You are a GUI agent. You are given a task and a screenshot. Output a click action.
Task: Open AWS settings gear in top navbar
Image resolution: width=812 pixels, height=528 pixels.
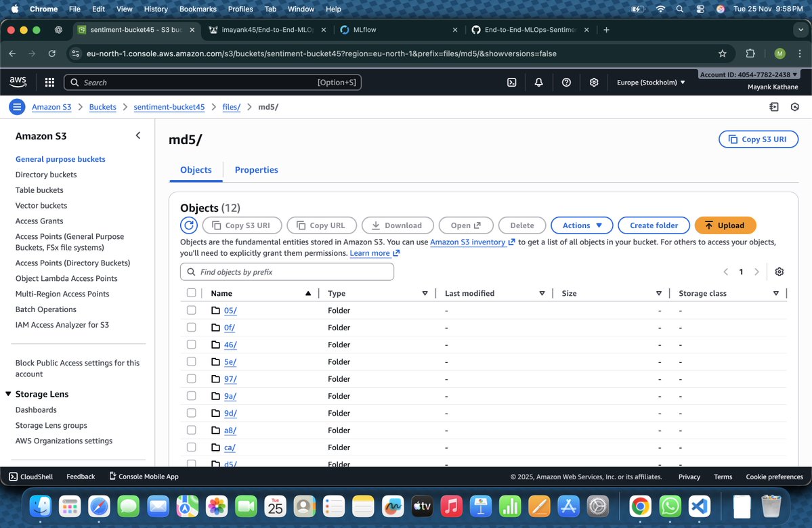tap(594, 82)
